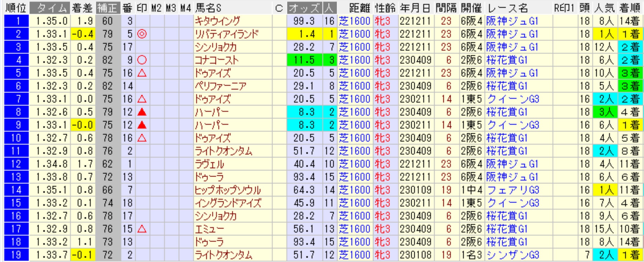Open horse name ラヴェル
Screen dimensions: 644x262
click(x=209, y=164)
